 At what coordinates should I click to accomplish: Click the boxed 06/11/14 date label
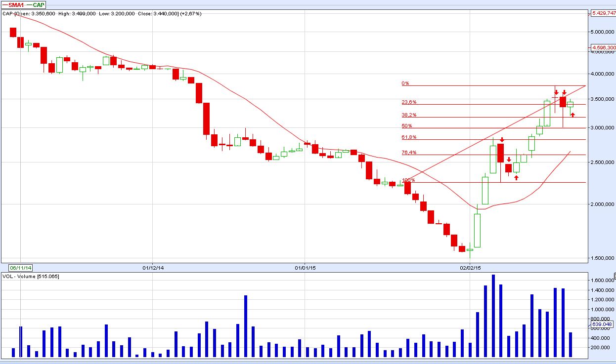point(20,268)
